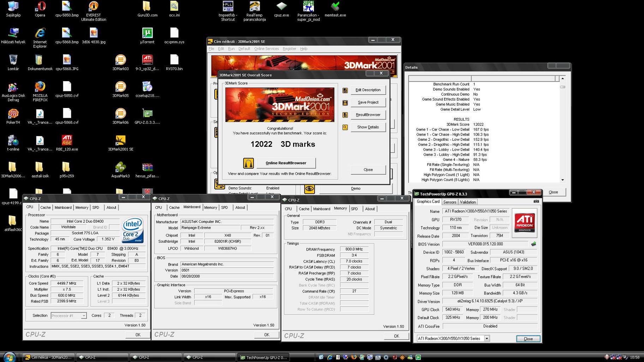Click OK in the CPU-Z Memory window
The height and width of the screenshot is (362, 644).
point(396,336)
